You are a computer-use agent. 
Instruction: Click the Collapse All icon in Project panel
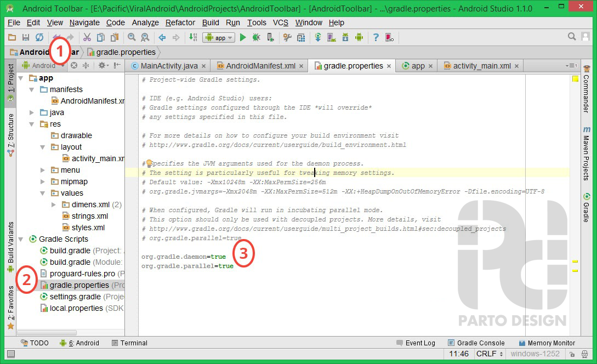86,65
